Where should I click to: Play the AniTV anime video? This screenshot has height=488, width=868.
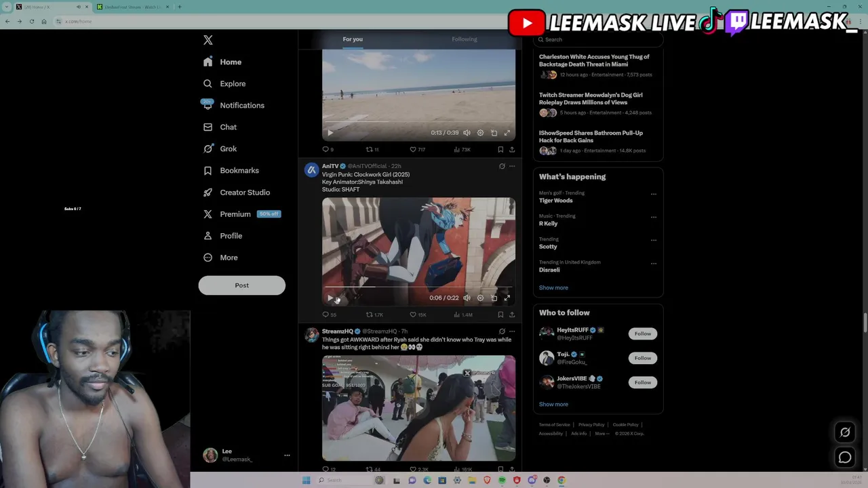click(x=330, y=298)
